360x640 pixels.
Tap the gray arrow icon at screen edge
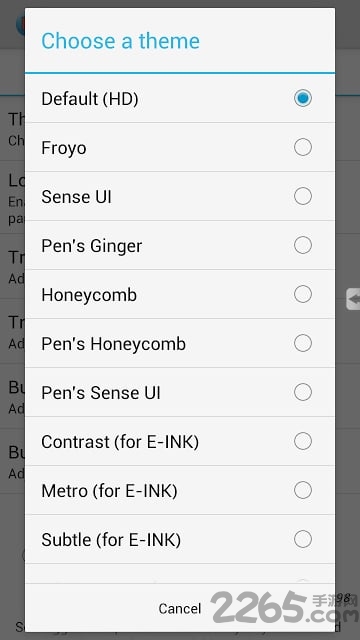coord(353,299)
